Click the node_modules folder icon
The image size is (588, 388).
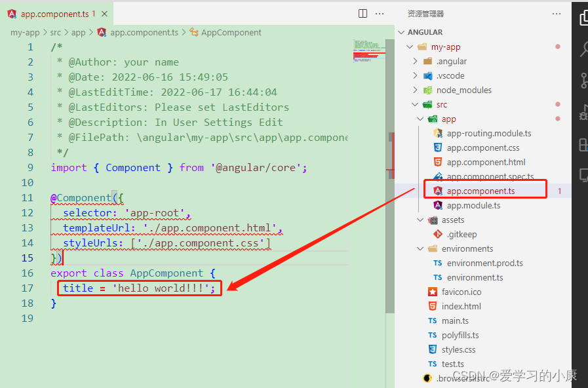tap(427, 90)
